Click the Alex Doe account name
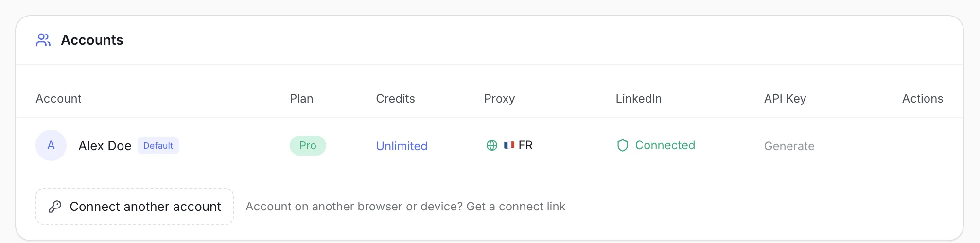 pos(105,146)
